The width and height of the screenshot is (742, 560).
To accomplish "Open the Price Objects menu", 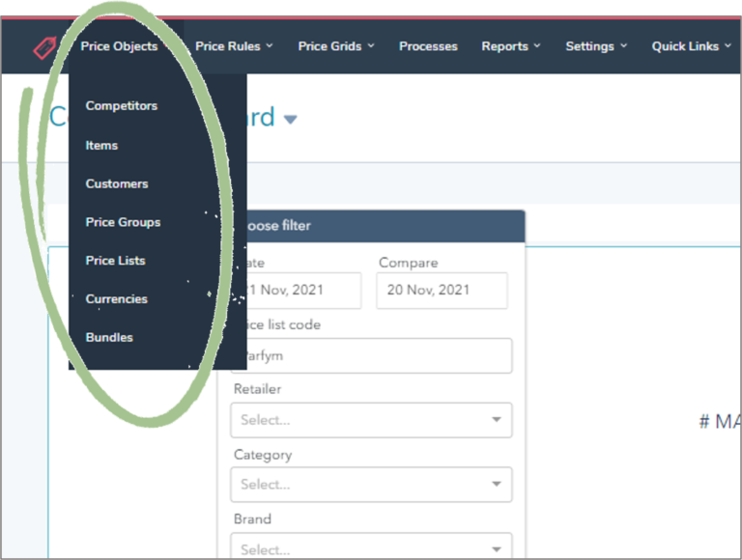I will pyautogui.click(x=120, y=46).
